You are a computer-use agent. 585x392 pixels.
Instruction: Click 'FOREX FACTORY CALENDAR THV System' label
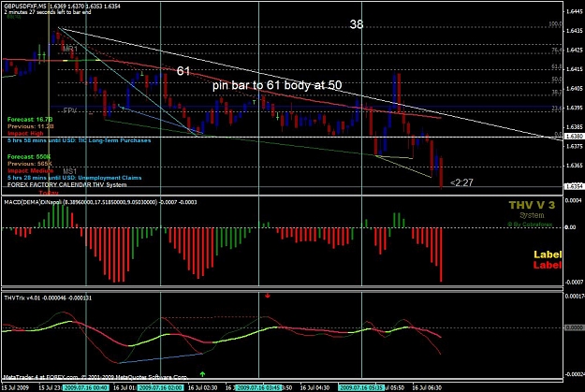tap(66, 184)
